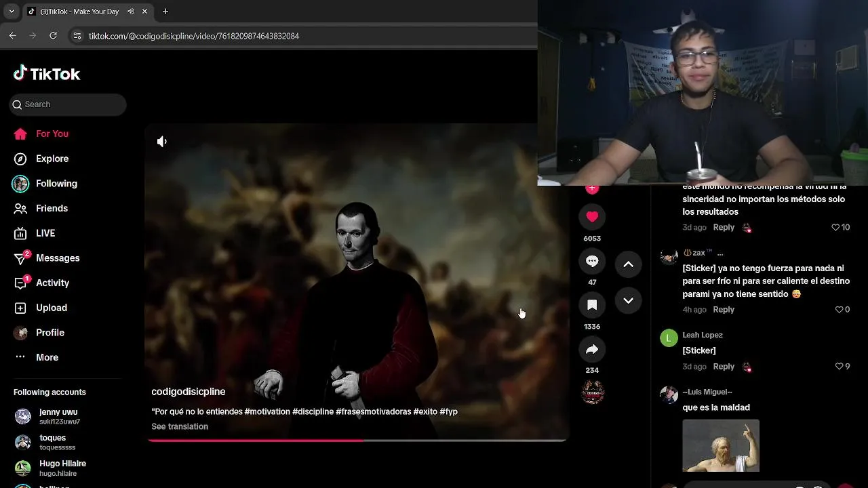Screen dimensions: 868x488
Task: Select the TikTok - Make Your Day tab
Action: click(87, 12)
